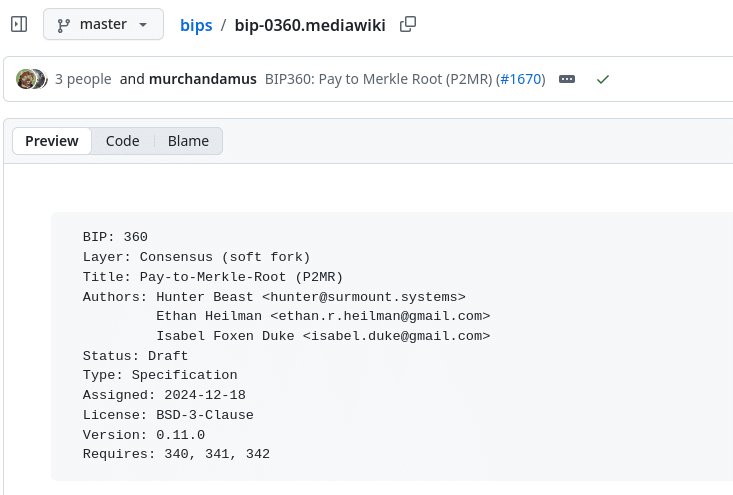
Task: Switch to the Code tab
Action: [123, 141]
